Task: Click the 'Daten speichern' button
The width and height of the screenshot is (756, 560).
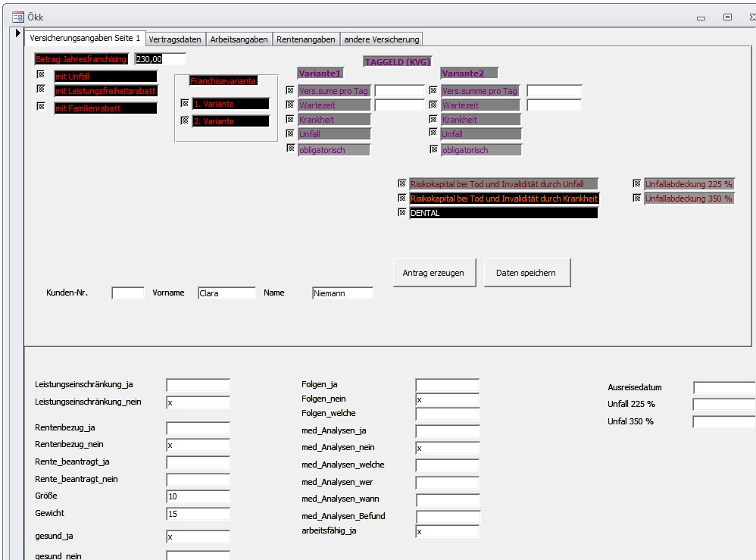Action: click(x=526, y=273)
